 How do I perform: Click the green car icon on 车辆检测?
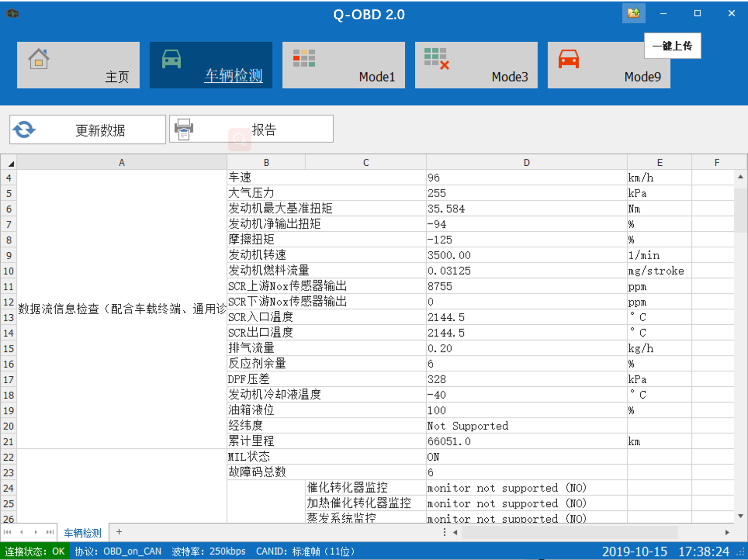[171, 59]
